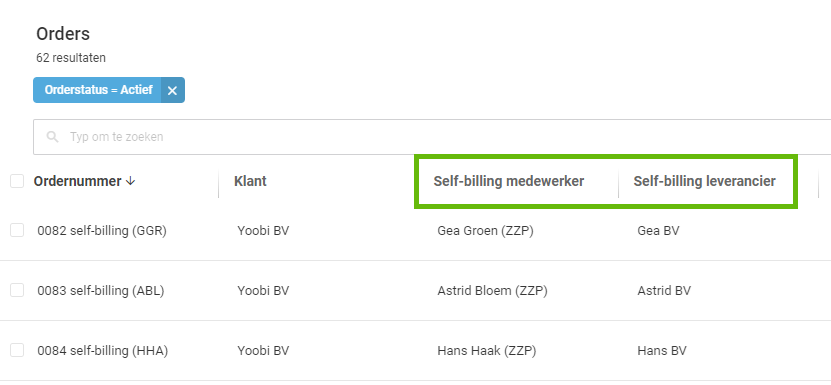This screenshot has width=831, height=385.
Task: Select employee Gea Groen (ZZP)
Action: [x=485, y=231]
